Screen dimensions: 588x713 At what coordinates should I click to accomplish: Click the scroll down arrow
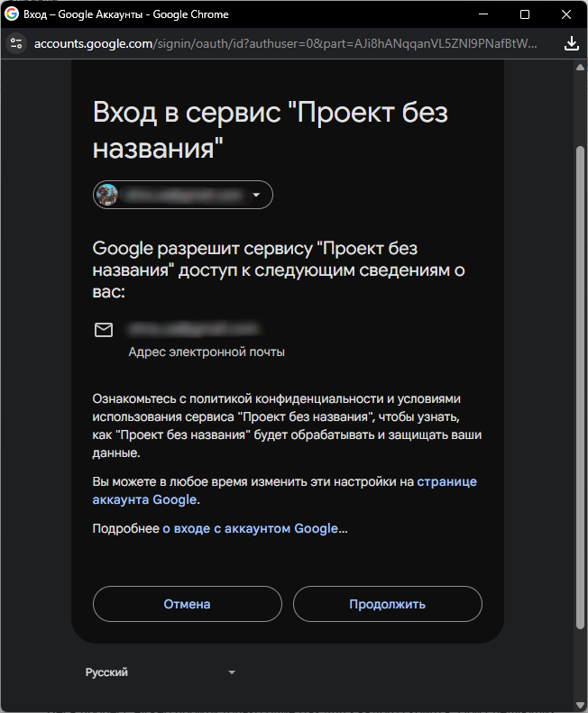tap(580, 705)
